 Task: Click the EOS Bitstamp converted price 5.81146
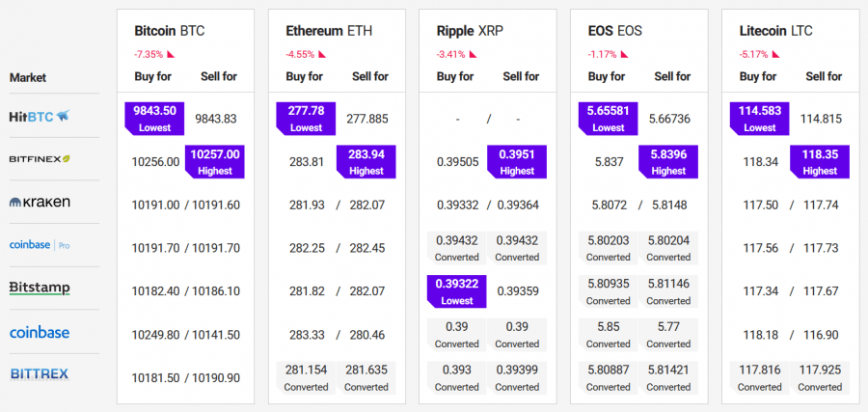click(x=668, y=291)
